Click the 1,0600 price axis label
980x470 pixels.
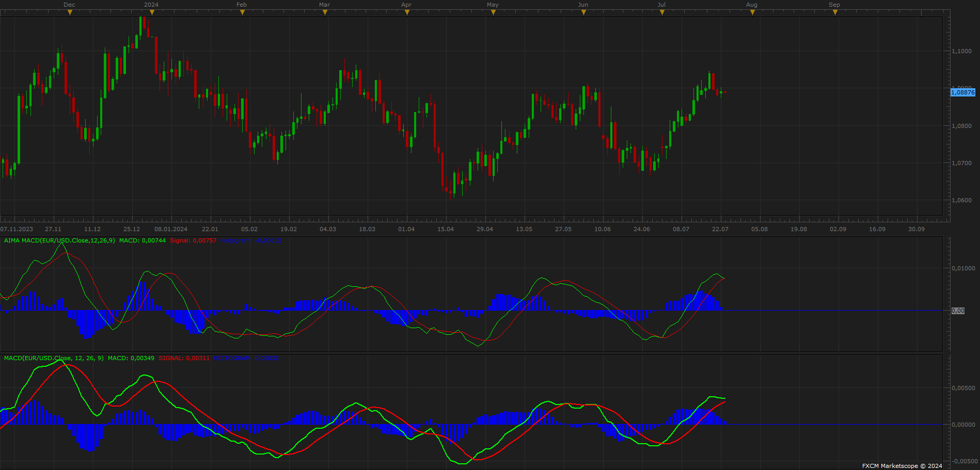(x=961, y=200)
